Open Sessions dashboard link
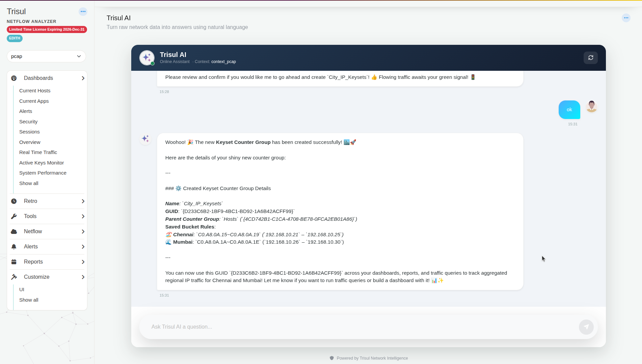Image resolution: width=642 pixels, height=364 pixels. pos(29,132)
